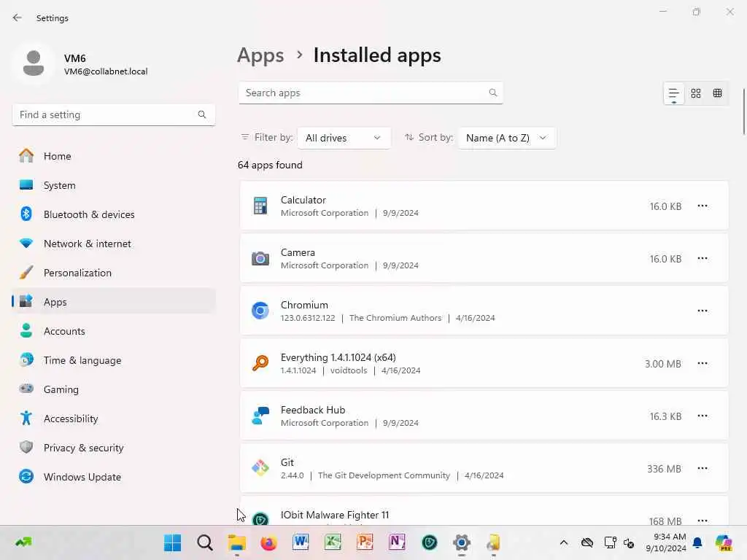Click the 64 apps found text

(270, 166)
